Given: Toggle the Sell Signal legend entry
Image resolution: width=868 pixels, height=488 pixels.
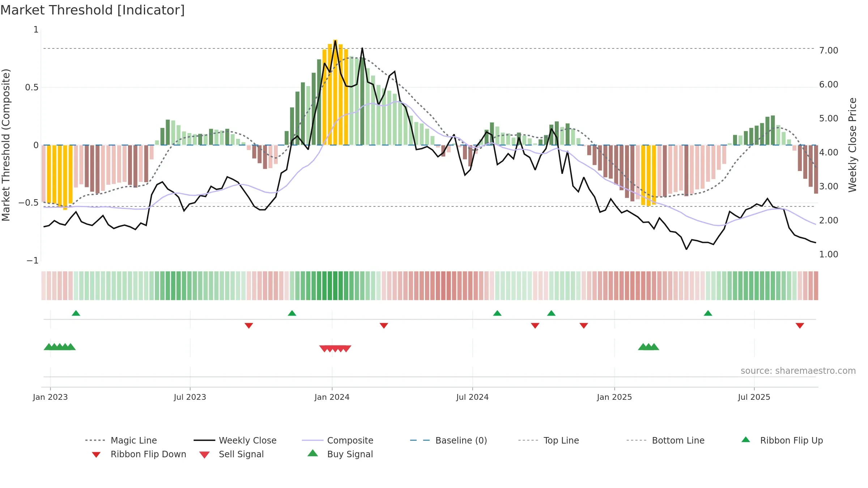Looking at the screenshot, I should (x=231, y=454).
